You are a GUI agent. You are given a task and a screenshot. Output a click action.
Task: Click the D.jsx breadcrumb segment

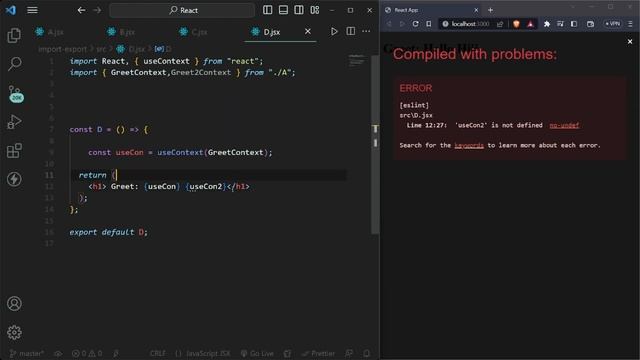click(x=131, y=49)
